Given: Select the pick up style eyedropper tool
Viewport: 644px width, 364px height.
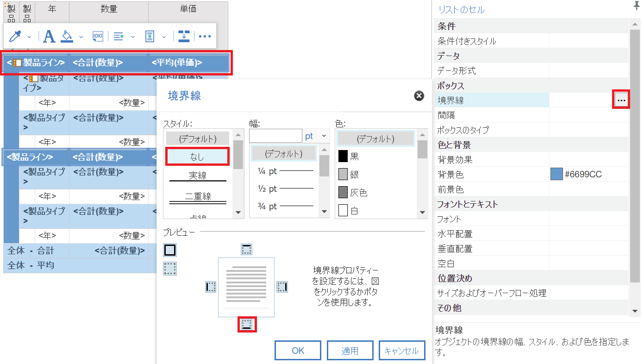Looking at the screenshot, I should point(15,37).
